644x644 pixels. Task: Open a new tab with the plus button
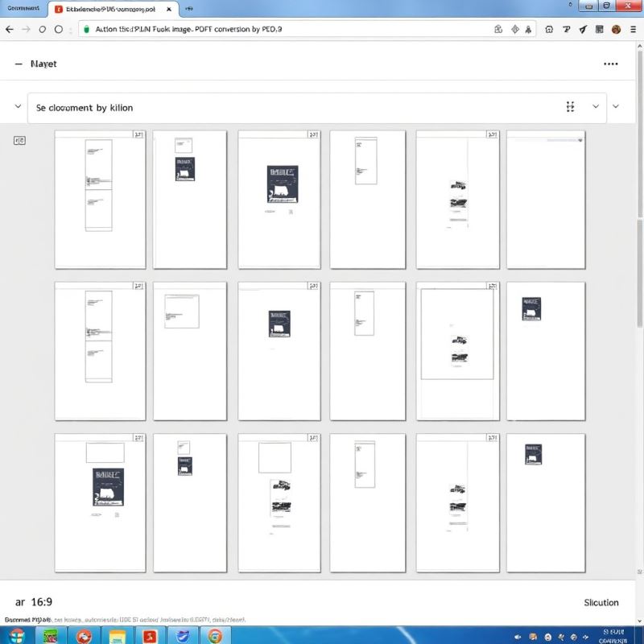coord(189,9)
